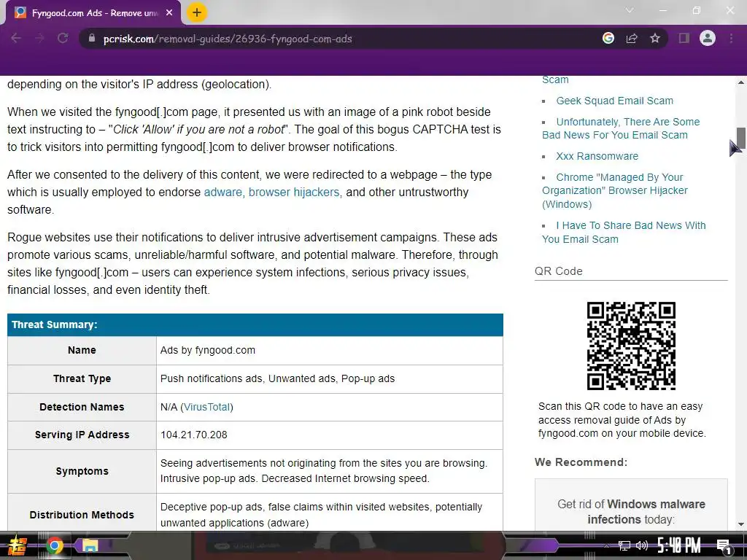Click the Detection Names row label

click(82, 407)
